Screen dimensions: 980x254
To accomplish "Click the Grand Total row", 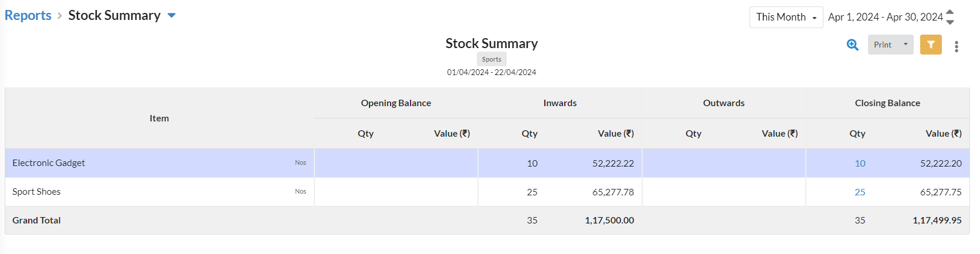I will [487, 220].
